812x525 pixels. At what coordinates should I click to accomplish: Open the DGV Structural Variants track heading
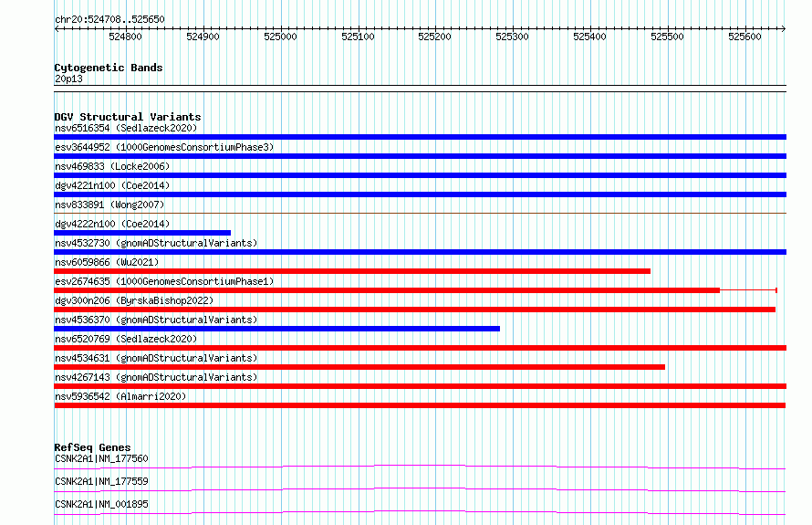click(128, 117)
